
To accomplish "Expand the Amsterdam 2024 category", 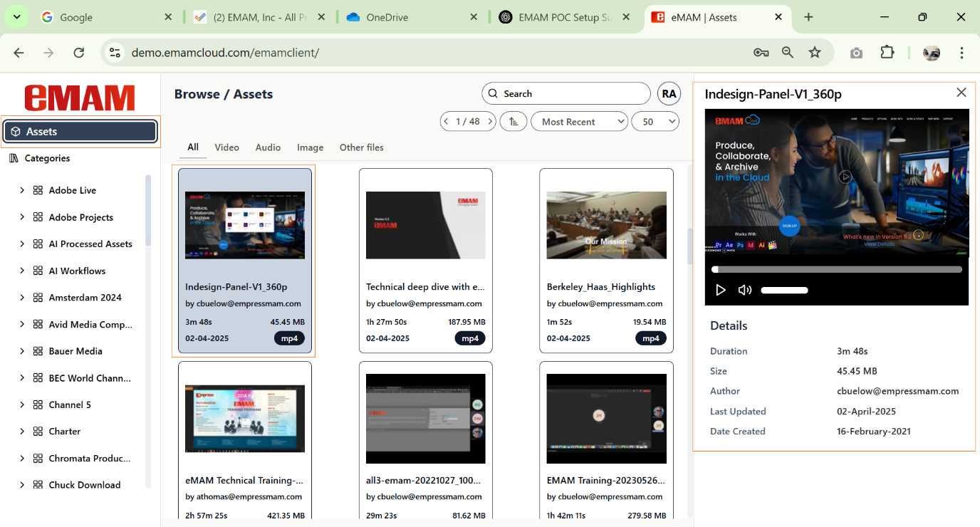I will click(x=22, y=298).
